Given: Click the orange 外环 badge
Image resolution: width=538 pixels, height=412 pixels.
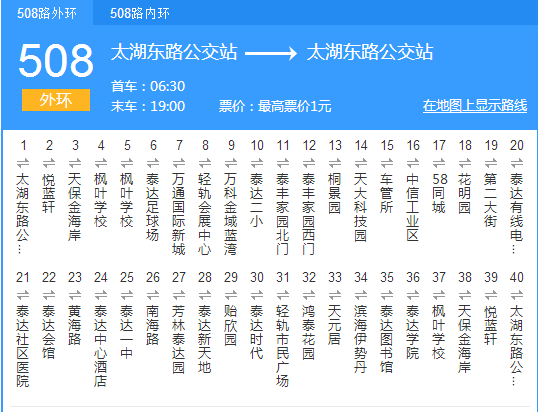Looking at the screenshot, I should point(56,100).
